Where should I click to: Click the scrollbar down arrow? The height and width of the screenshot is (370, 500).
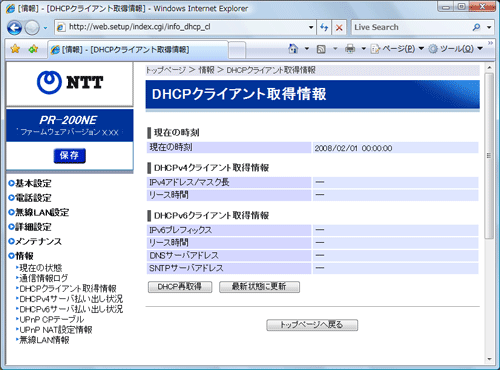(x=489, y=359)
